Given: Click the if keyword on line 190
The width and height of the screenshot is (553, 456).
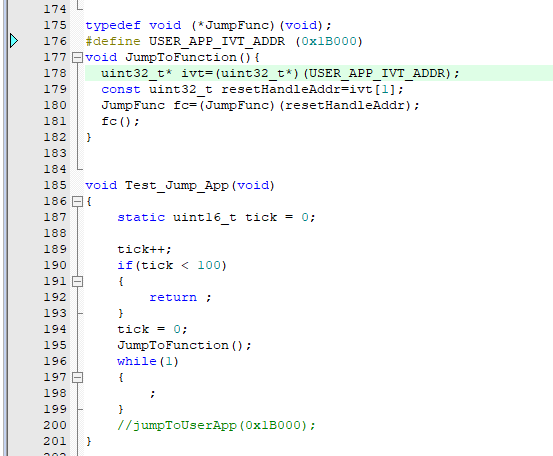Looking at the screenshot, I should [125, 265].
